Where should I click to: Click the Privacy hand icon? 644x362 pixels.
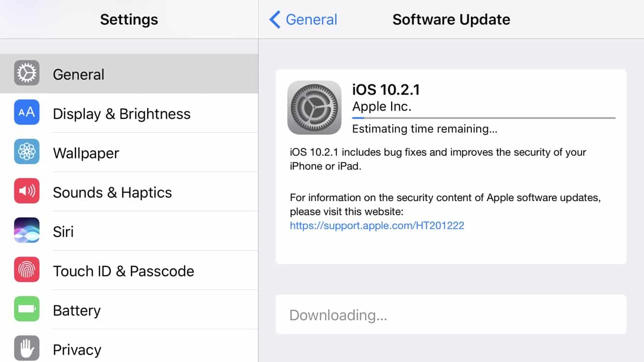(27, 348)
